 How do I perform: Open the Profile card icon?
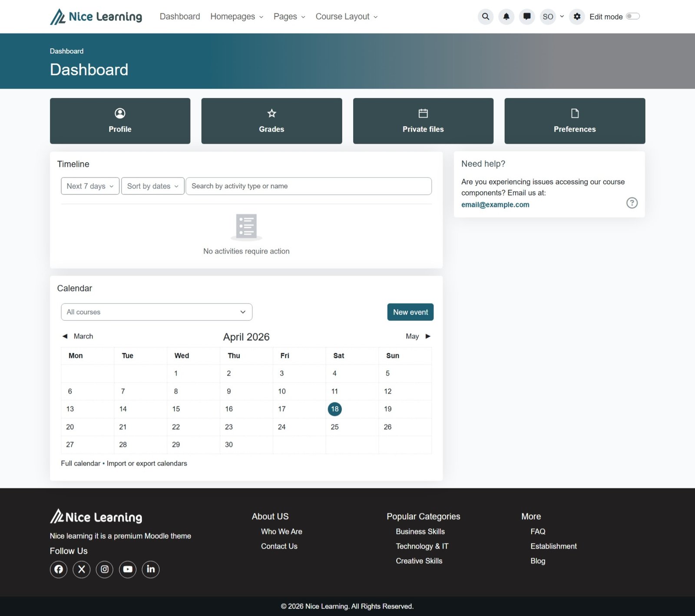point(120,114)
